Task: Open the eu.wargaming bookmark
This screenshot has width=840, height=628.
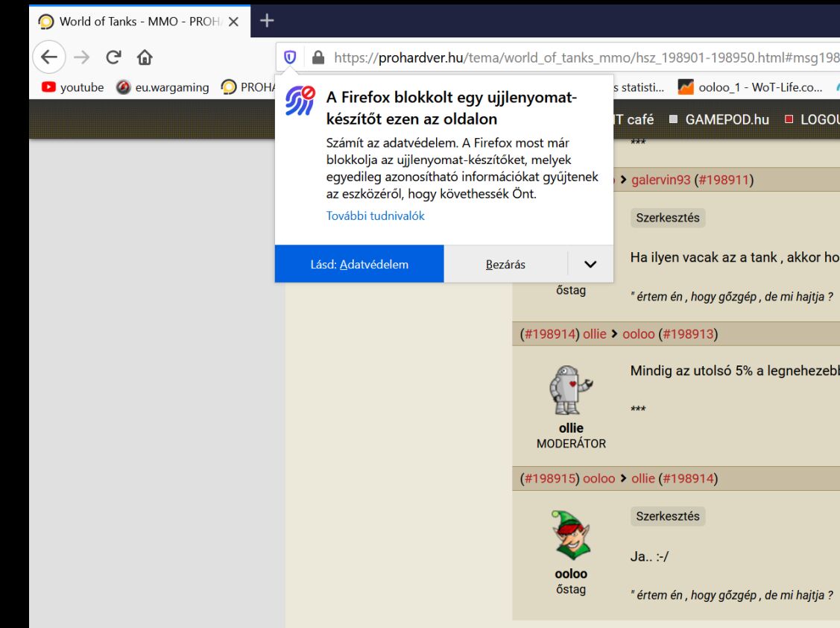Action: tap(162, 87)
